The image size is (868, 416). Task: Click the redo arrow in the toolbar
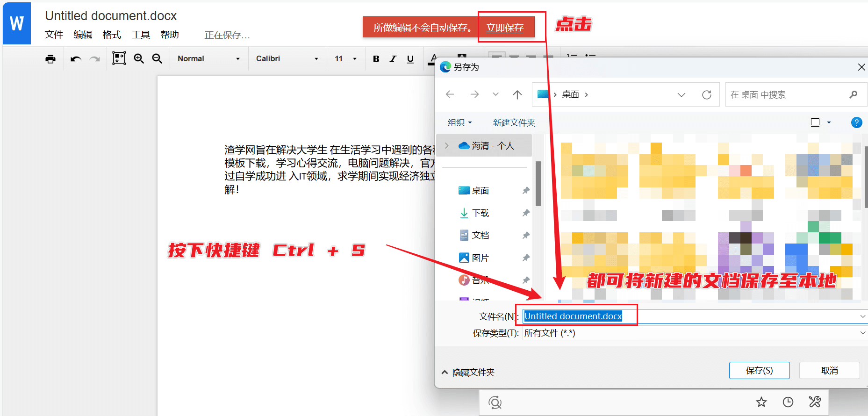[x=95, y=59]
